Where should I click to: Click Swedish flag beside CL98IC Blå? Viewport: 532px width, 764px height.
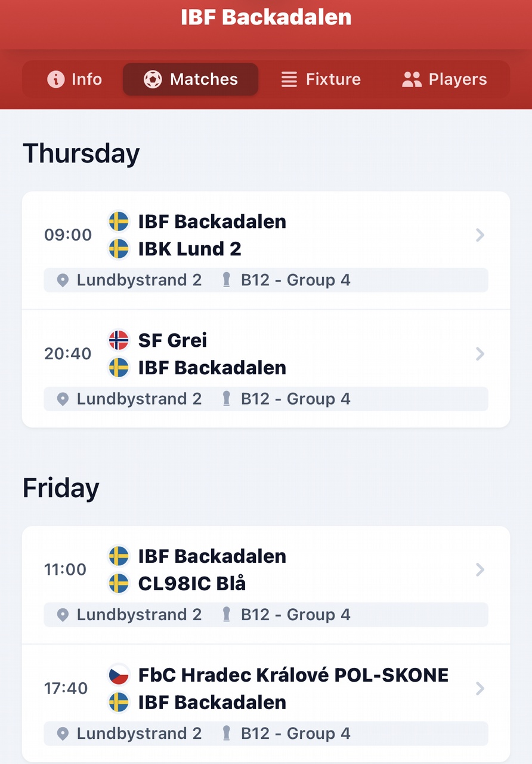point(119,583)
